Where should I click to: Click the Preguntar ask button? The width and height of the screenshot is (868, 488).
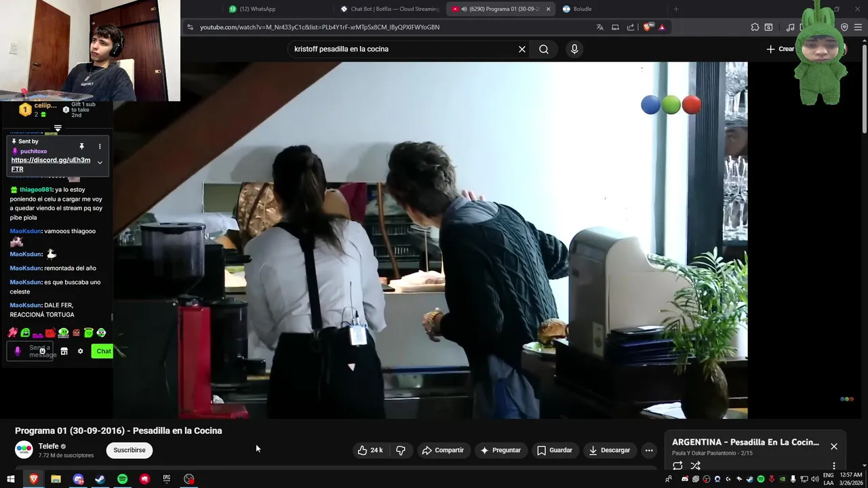[500, 450]
